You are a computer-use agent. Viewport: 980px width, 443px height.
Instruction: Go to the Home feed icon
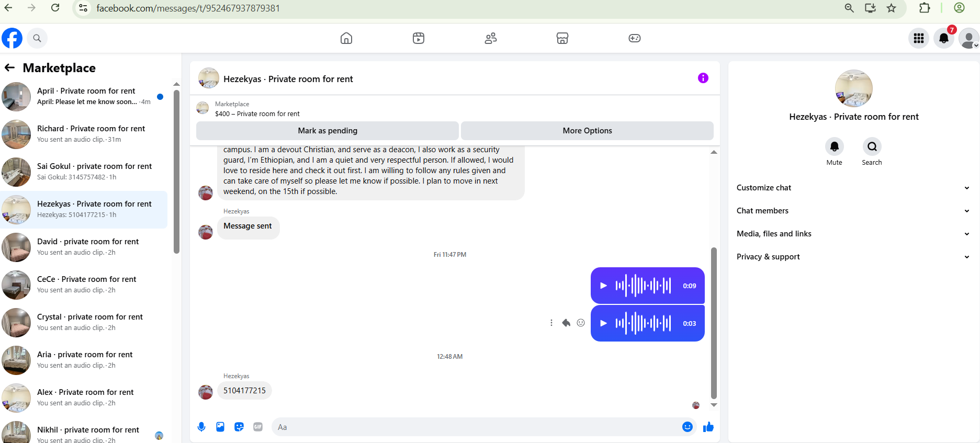pos(346,38)
